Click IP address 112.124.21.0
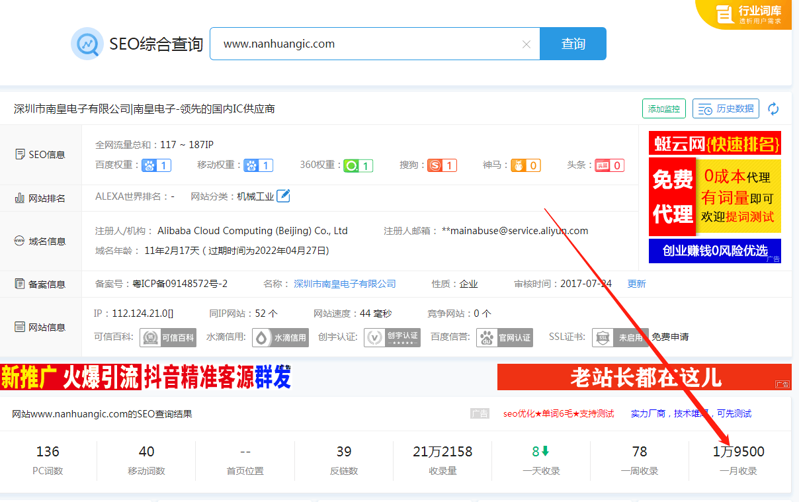The height and width of the screenshot is (502, 799). [x=143, y=313]
